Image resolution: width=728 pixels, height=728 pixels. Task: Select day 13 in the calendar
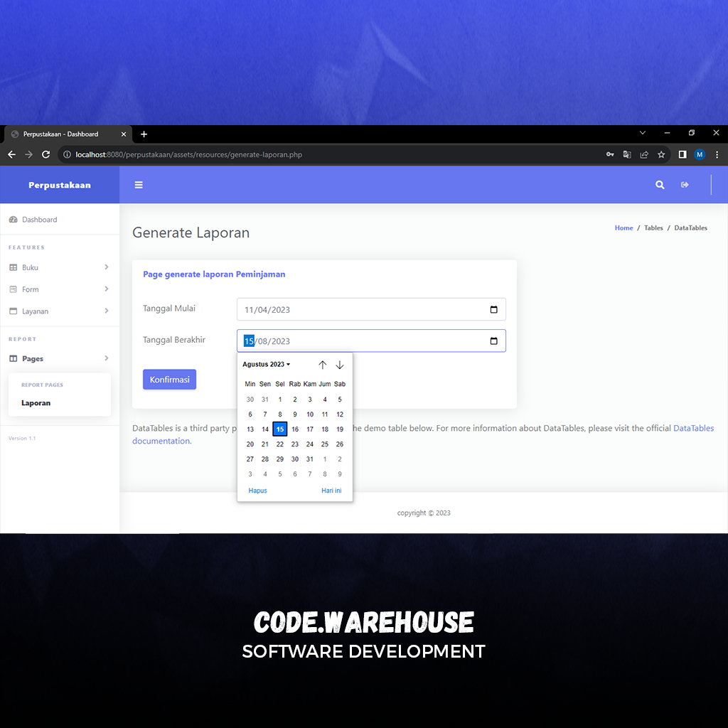click(250, 429)
